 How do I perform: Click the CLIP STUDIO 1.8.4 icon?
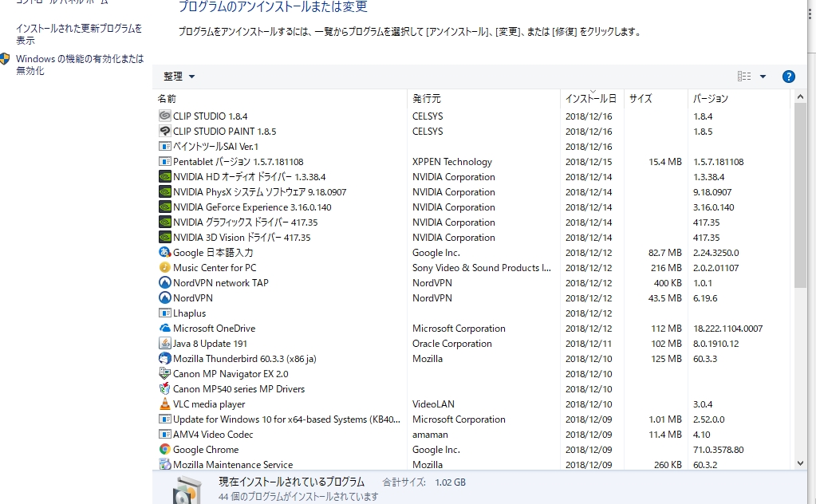[x=164, y=116]
